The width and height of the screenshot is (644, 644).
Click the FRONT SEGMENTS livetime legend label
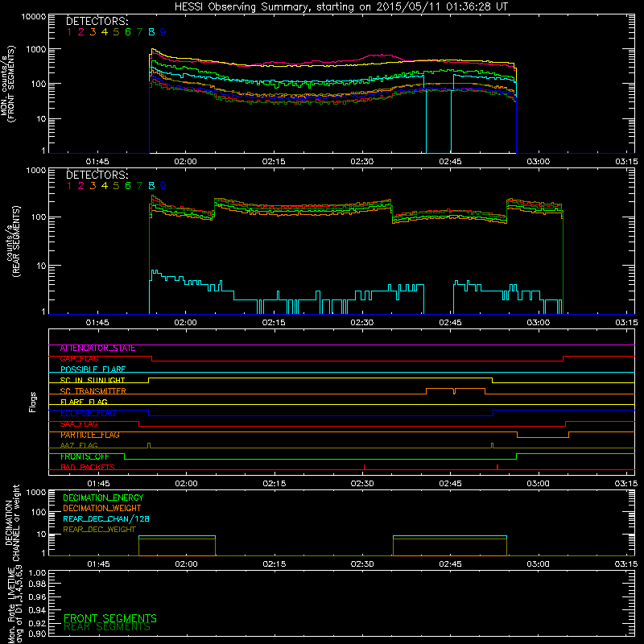[110, 618]
